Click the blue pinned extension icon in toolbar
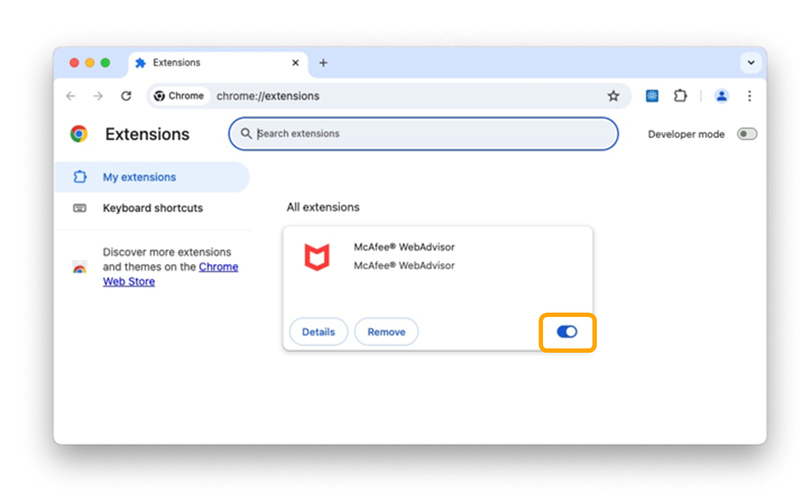The width and height of the screenshot is (812, 504). [652, 96]
